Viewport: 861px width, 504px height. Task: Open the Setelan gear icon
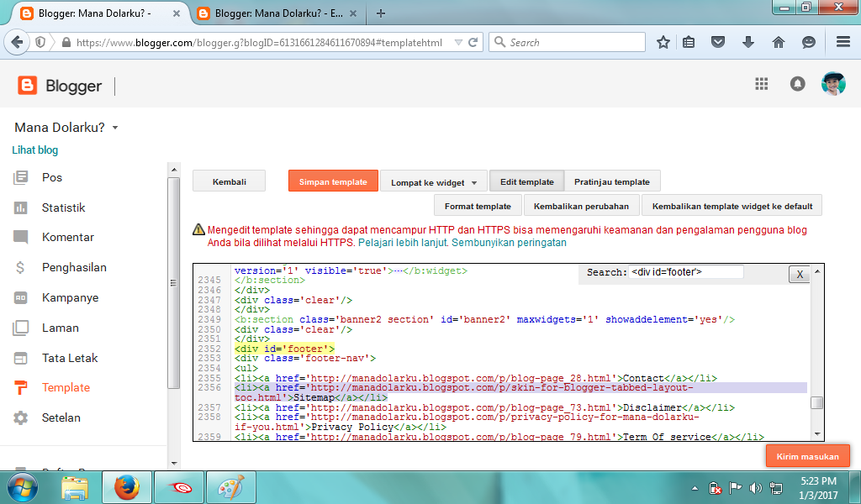pos(20,417)
